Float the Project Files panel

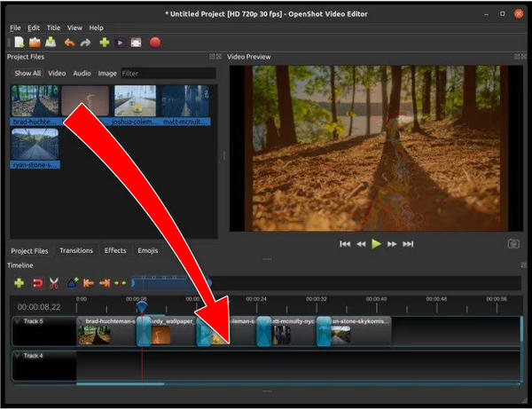212,57
